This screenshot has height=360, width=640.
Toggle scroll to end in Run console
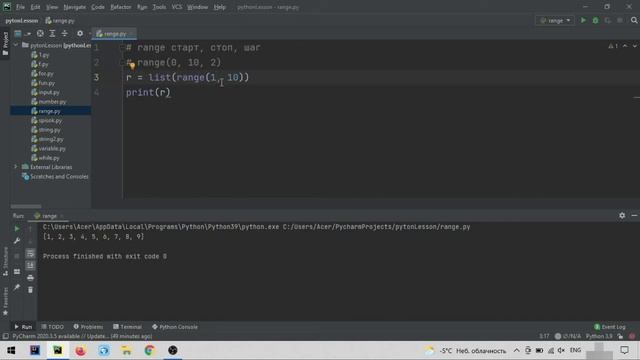pyautogui.click(x=30, y=266)
